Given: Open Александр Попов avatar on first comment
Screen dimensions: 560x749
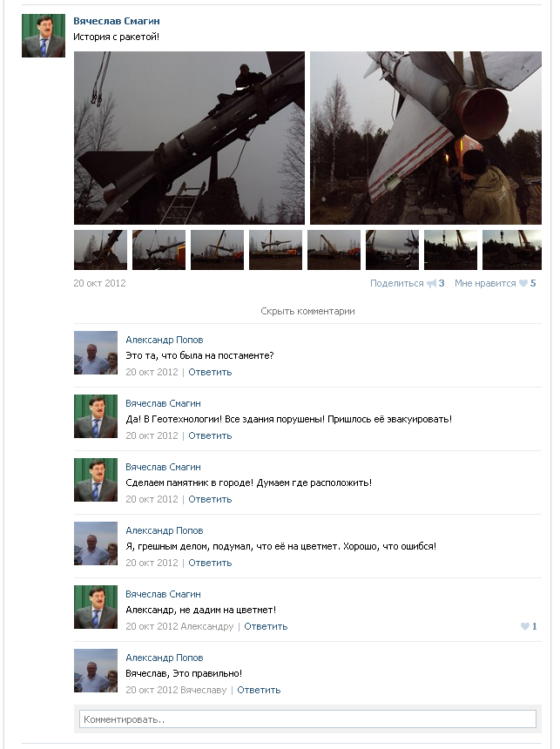Looking at the screenshot, I should point(96,353).
